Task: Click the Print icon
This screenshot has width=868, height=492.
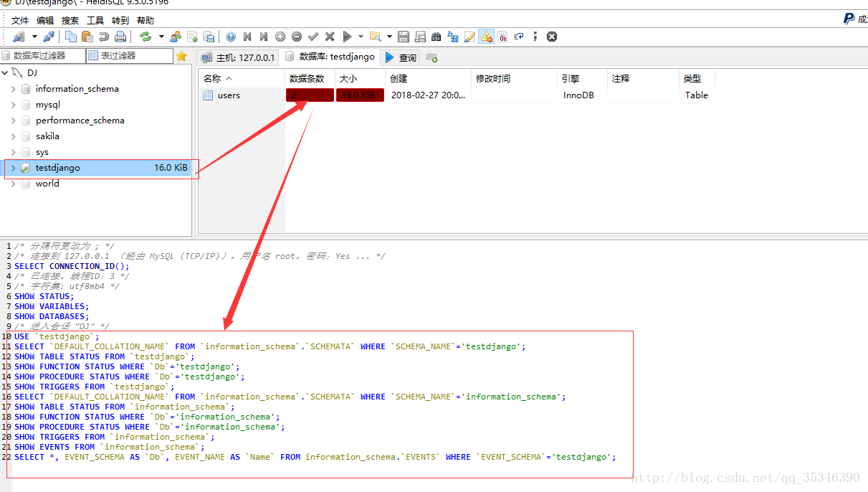Action: 120,37
